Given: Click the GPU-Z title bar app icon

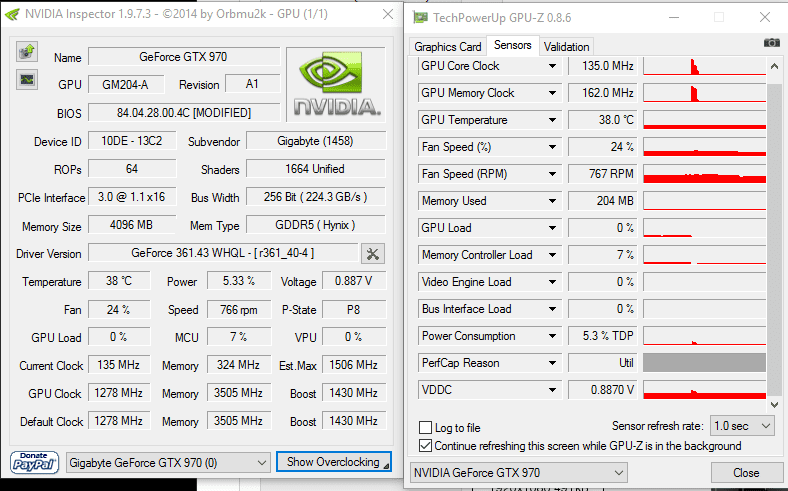Looking at the screenshot, I should pos(420,18).
